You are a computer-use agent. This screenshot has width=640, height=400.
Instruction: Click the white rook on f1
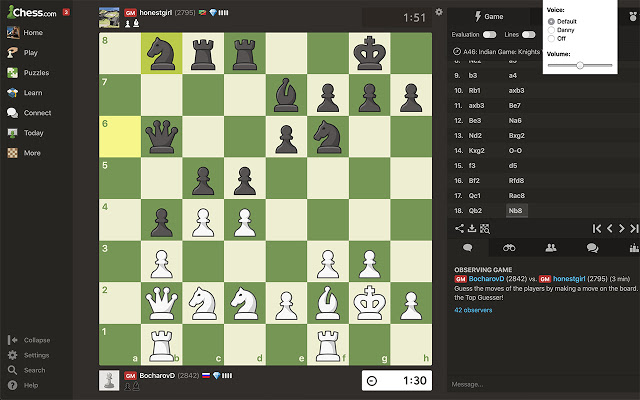click(328, 344)
